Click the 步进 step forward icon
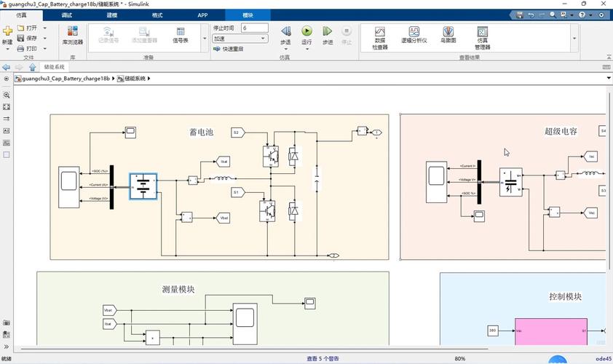 [328, 34]
